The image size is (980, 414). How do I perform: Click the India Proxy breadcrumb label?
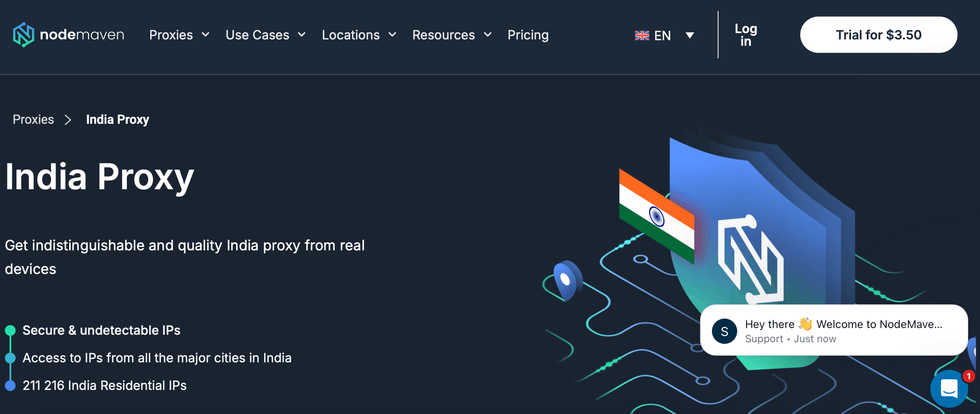[117, 119]
